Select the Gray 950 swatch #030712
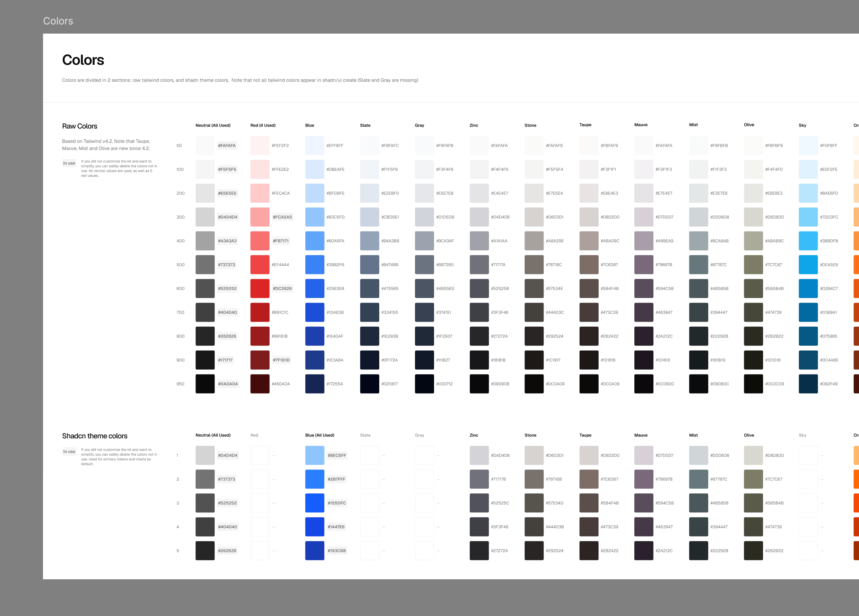859x616 pixels. (x=424, y=384)
